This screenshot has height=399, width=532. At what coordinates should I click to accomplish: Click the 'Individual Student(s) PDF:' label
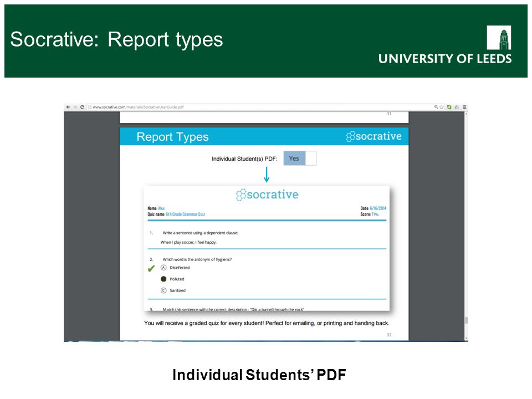pyautogui.click(x=244, y=159)
